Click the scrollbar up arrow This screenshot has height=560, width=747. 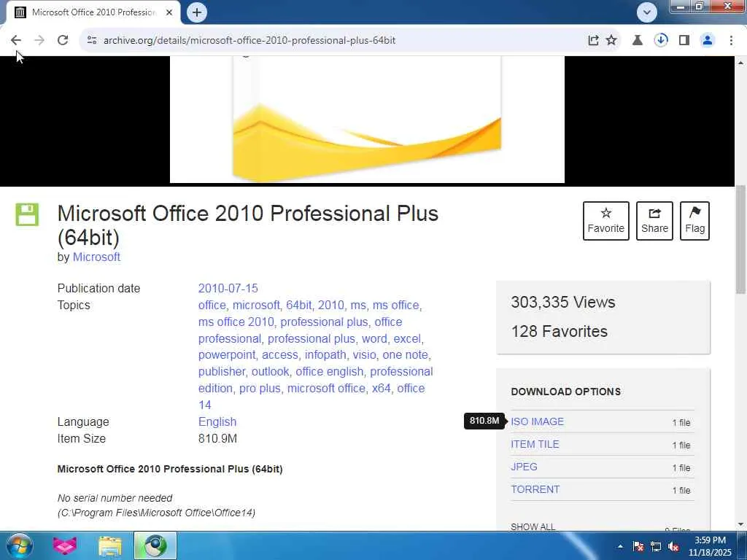tap(741, 63)
